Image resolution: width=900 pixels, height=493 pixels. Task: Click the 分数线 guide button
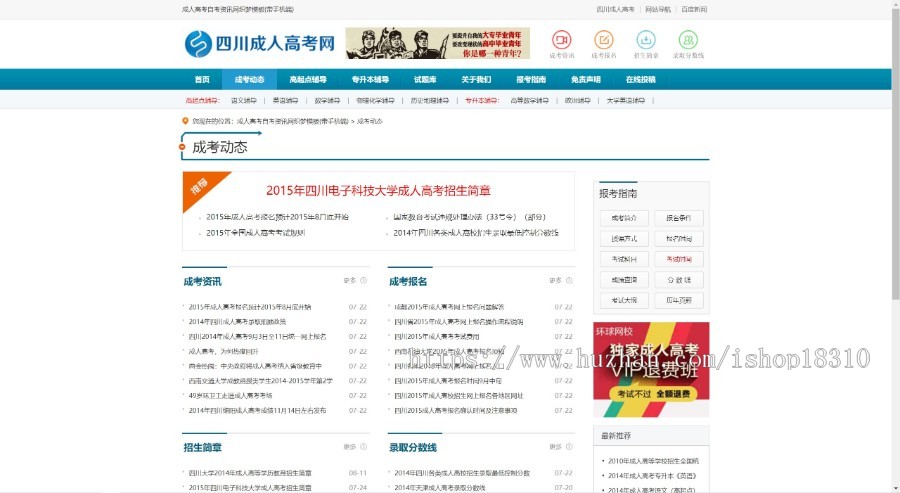678,280
